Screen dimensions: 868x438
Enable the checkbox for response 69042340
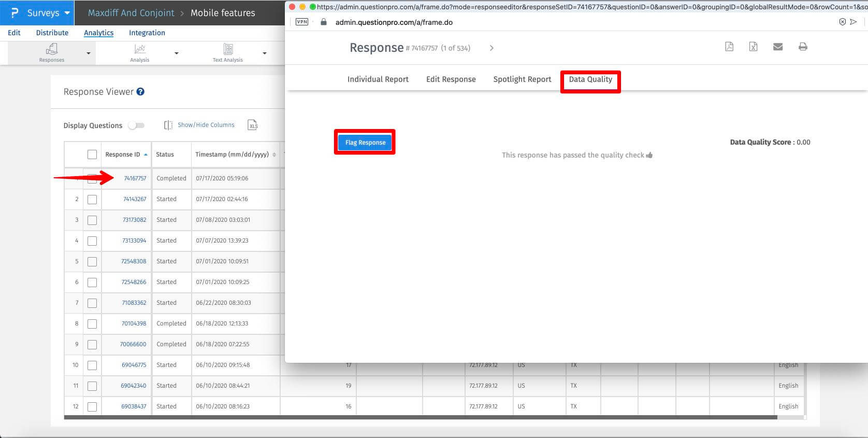(92, 386)
